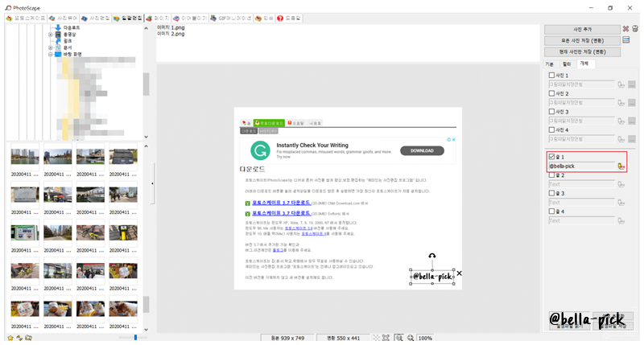Select the first thumbnail in the top row
The image size is (644, 345).
click(x=25, y=160)
